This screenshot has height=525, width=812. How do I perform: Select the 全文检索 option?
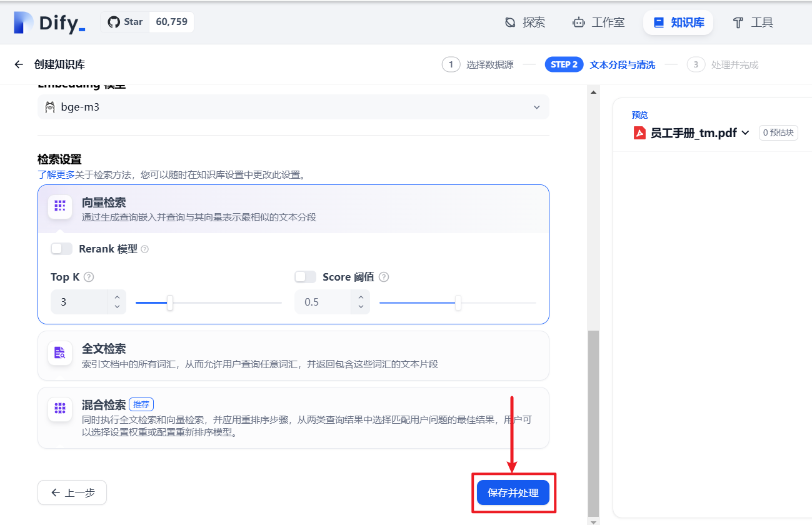pyautogui.click(x=293, y=356)
